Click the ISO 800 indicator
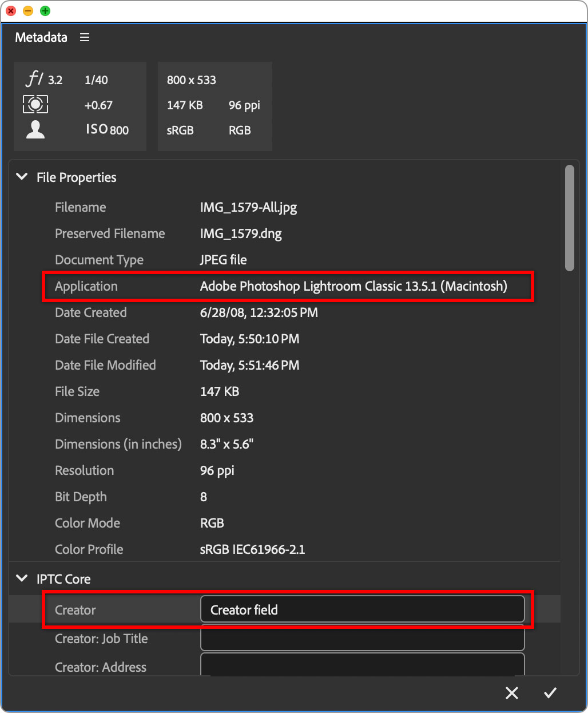This screenshot has height=713, width=588. 106,129
